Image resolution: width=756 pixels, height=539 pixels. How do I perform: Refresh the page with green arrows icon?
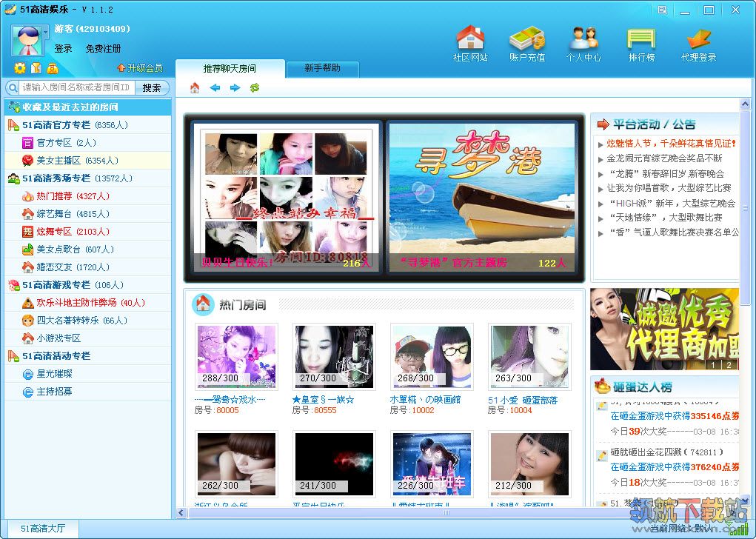[255, 88]
